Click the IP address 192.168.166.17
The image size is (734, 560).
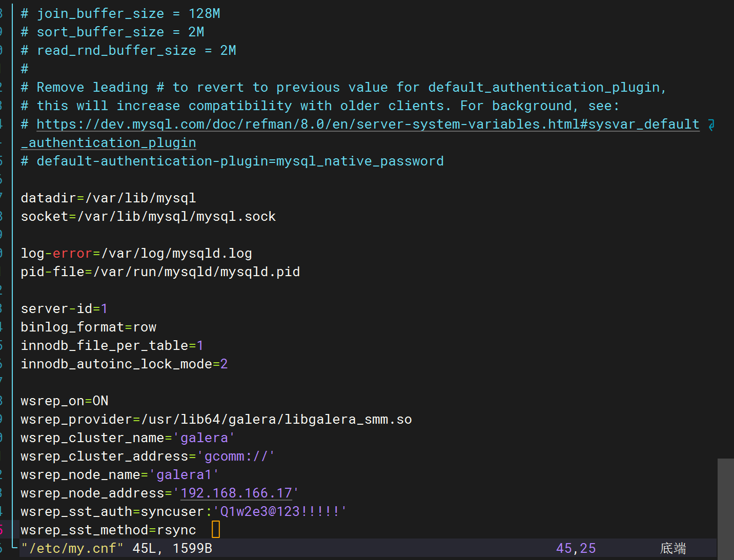(x=236, y=492)
